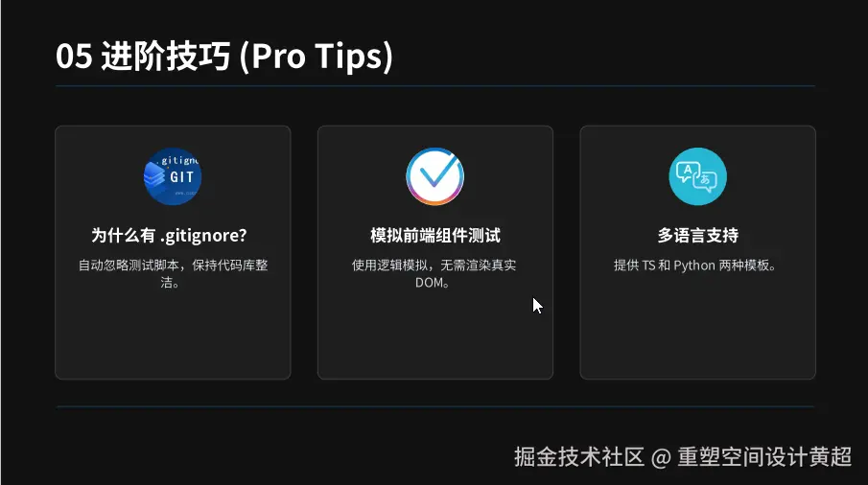Screen dimensions: 868x485
Task: Click the '重塑空间设计黄超' author name
Action: [764, 457]
